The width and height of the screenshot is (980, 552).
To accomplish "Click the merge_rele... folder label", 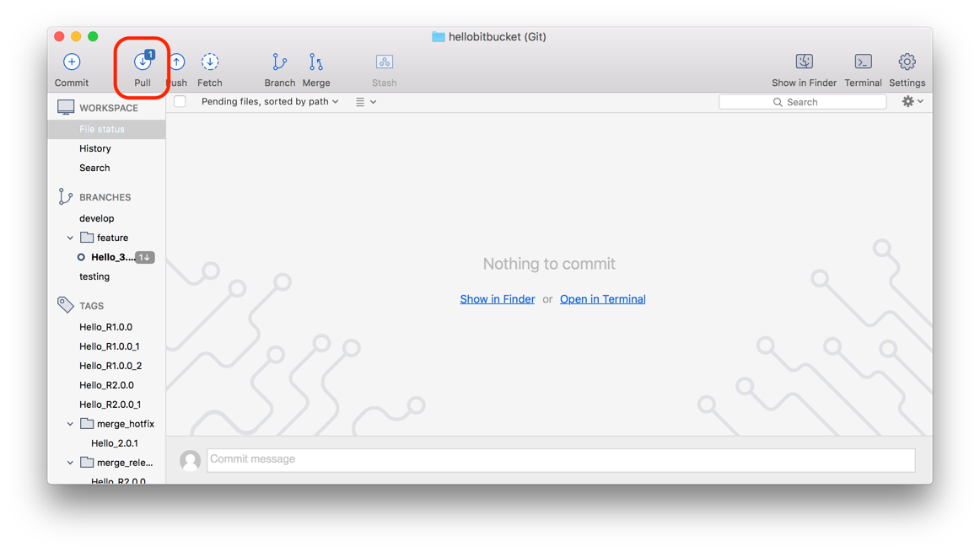I will 125,463.
